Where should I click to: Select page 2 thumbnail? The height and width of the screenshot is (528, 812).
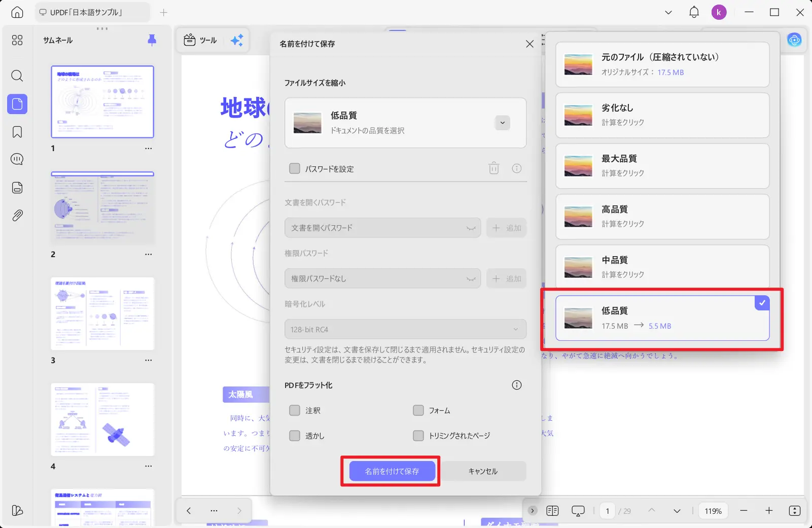[x=102, y=208]
